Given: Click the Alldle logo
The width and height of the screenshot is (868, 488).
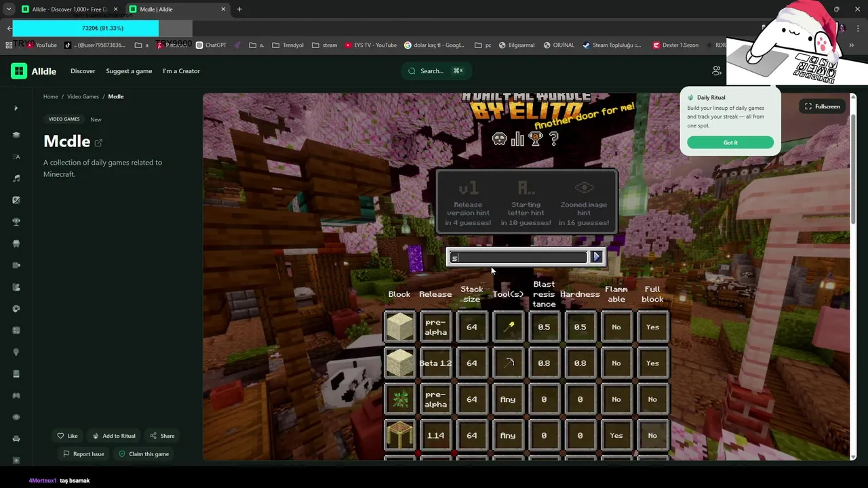Looking at the screenshot, I should tap(33, 71).
